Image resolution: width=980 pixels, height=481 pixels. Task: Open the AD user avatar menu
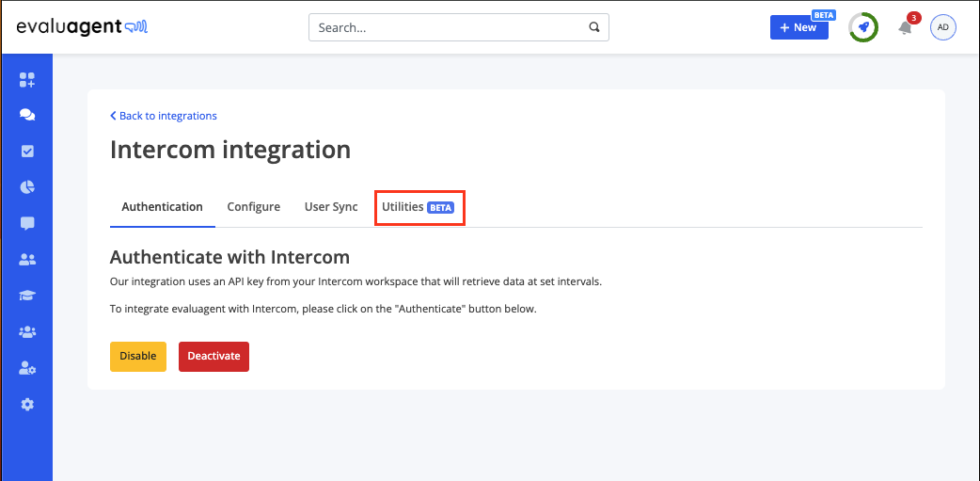pos(943,27)
